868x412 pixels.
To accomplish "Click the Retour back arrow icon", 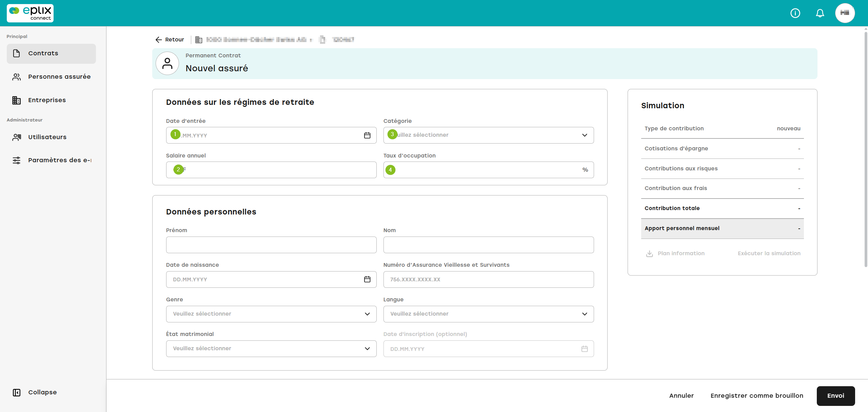I will [x=158, y=40].
